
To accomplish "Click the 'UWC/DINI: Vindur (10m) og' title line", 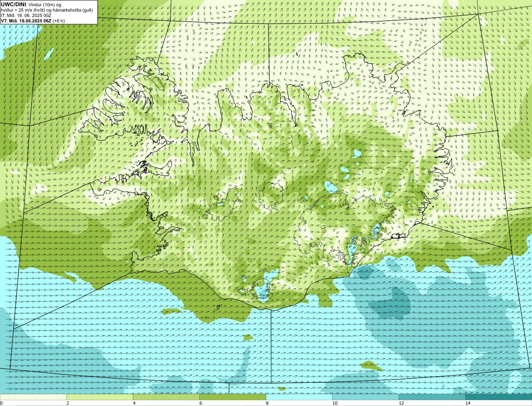I will pyautogui.click(x=31, y=5).
